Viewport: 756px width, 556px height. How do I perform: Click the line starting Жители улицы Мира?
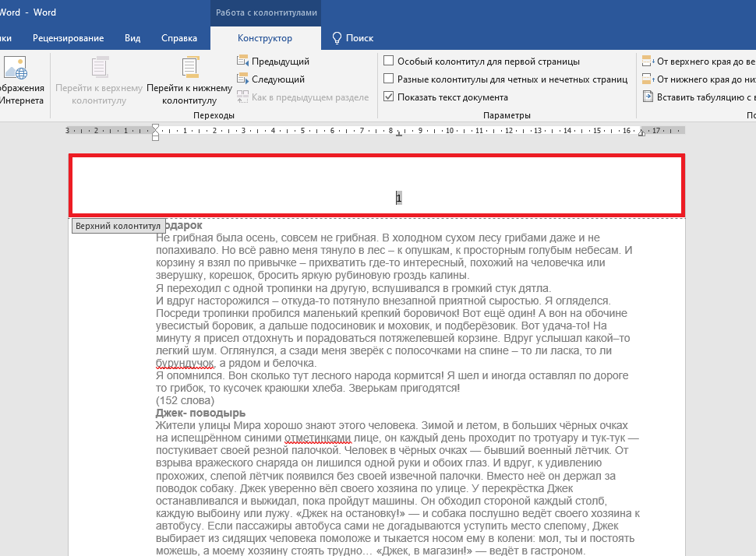coord(391,425)
